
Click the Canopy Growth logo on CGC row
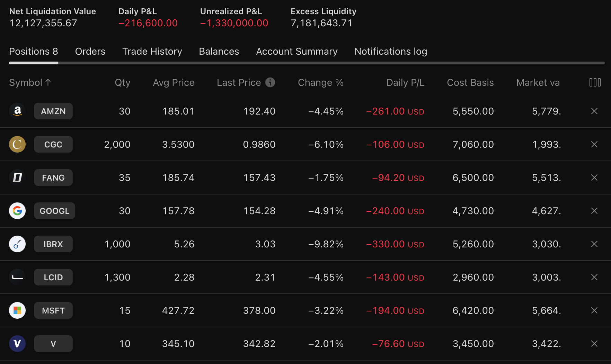17,144
